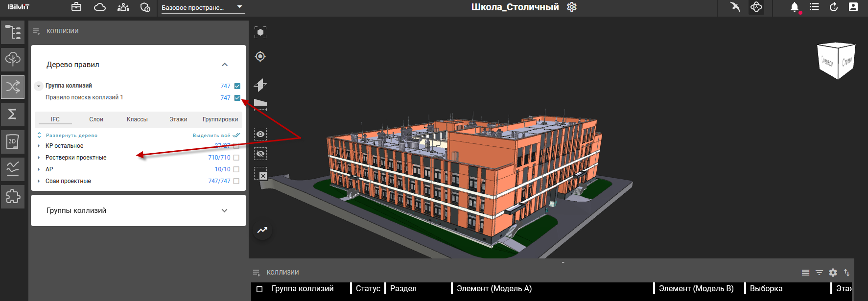This screenshot has height=301, width=868.
Task: Check the Сваи проектные checkbox
Action: (x=236, y=181)
